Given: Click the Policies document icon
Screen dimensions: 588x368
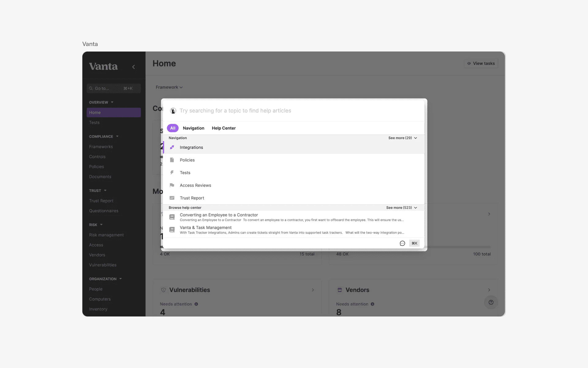Looking at the screenshot, I should click(172, 160).
